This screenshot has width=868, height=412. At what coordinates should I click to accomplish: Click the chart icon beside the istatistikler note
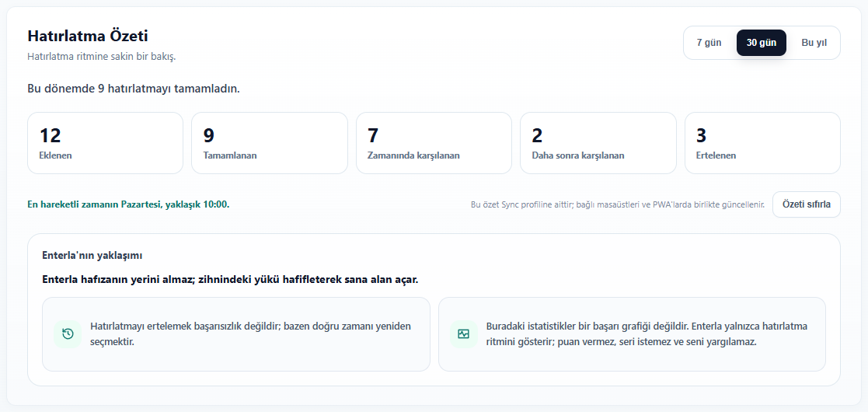tap(463, 334)
